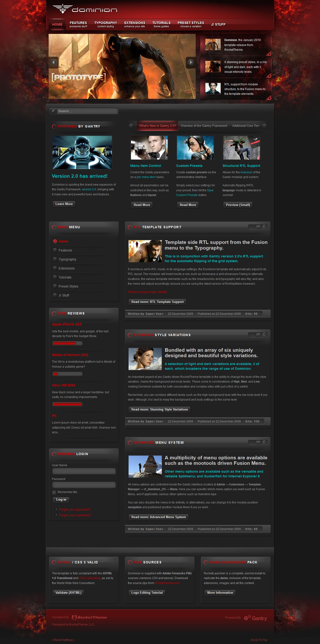Click the Reset Settings link
Viewport: 320px width, 644px height.
tap(63, 640)
